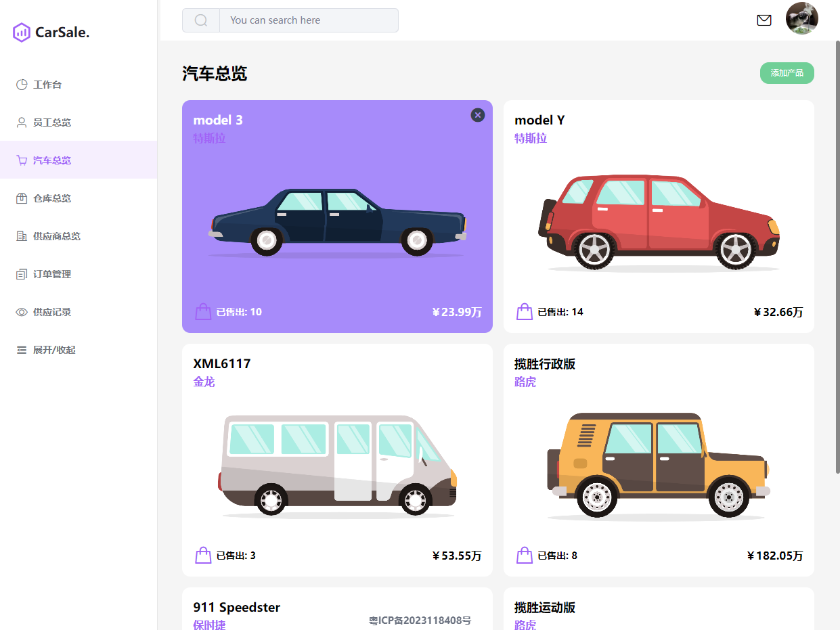The height and width of the screenshot is (630, 840).
Task: Open the 粤ICP备2023118408号 link
Action: 420,621
